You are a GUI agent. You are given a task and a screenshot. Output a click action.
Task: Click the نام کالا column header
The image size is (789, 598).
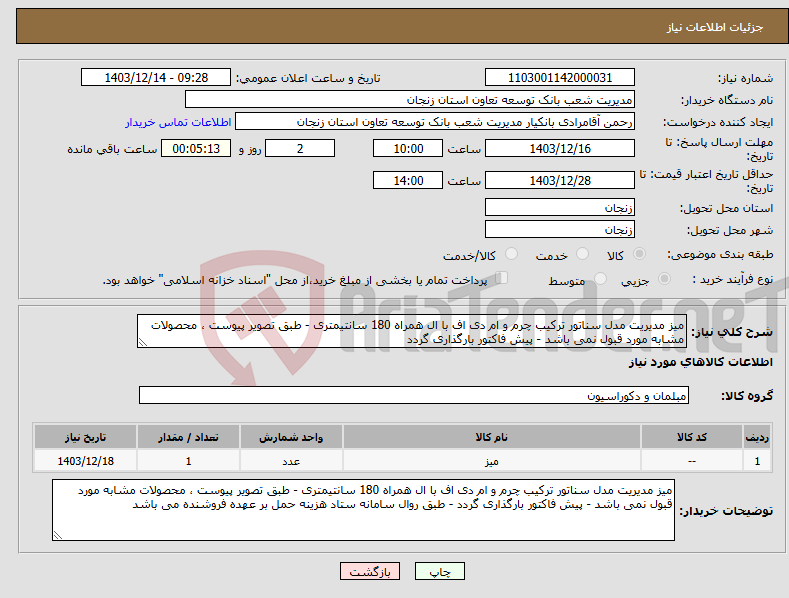coord(492,436)
